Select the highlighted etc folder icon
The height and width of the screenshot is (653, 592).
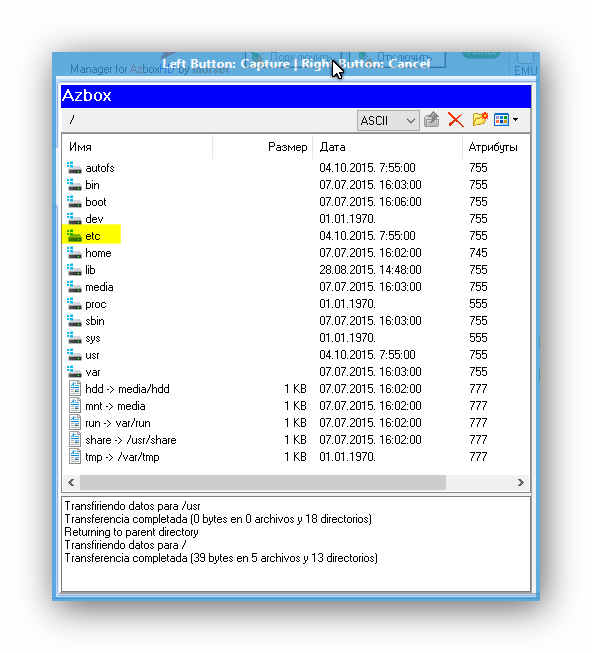point(74,236)
